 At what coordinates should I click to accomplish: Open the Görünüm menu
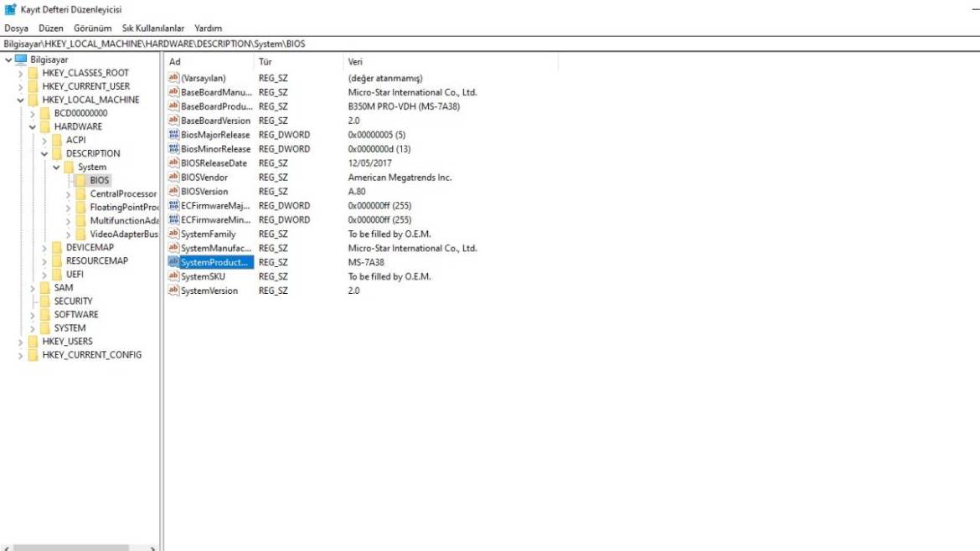point(92,28)
